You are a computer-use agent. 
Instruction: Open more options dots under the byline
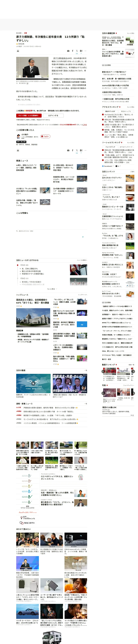point(85,51)
